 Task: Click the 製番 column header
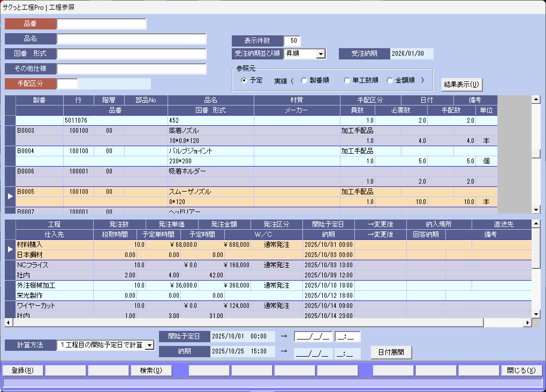click(x=40, y=100)
